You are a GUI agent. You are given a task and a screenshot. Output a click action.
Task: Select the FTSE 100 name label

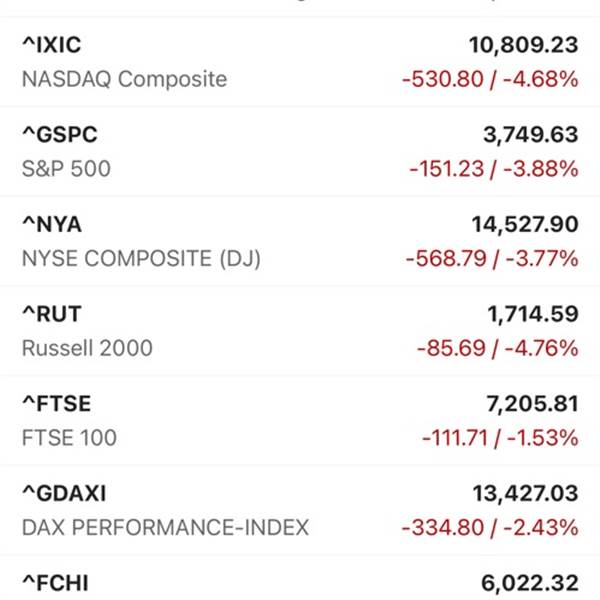pos(69,438)
